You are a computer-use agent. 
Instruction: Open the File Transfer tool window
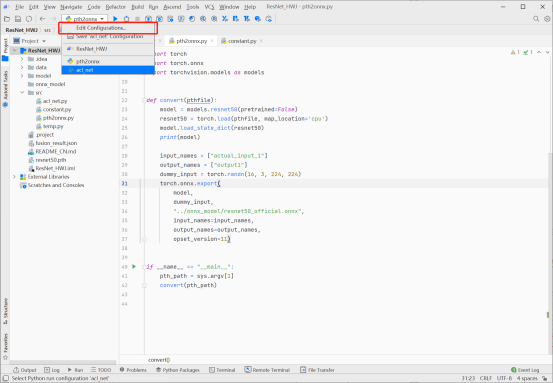[x=317, y=370]
